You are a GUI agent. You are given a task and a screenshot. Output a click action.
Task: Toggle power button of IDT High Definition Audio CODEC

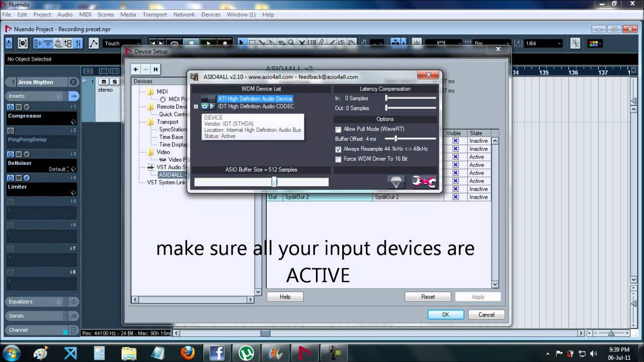coord(205,107)
